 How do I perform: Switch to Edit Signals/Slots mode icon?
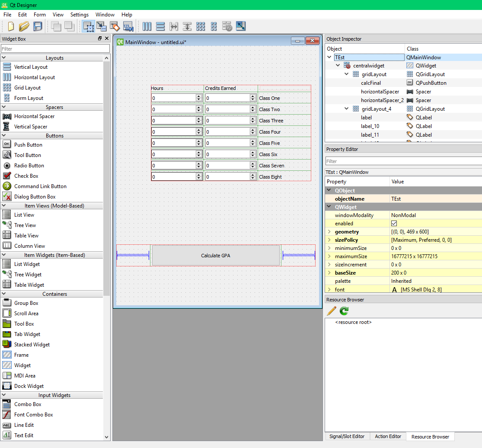point(102,26)
